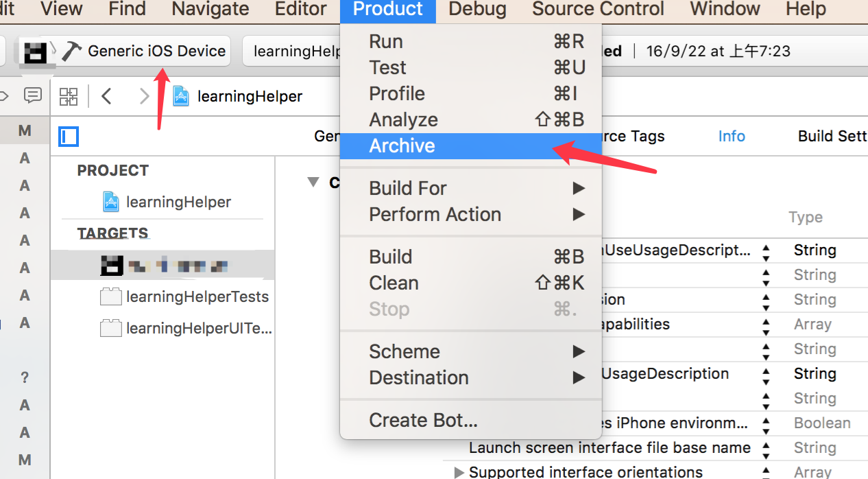Click the speech bubble navigator icon

point(32,95)
